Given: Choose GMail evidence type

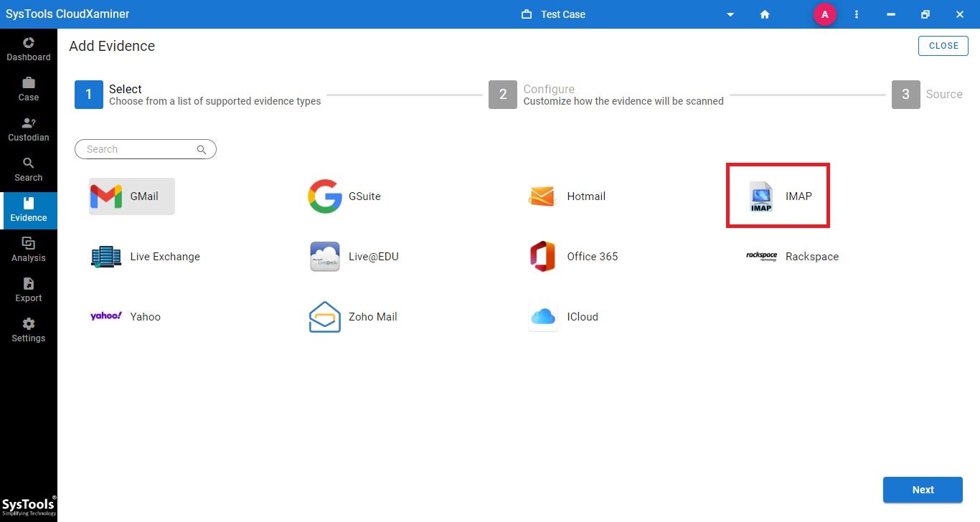Looking at the screenshot, I should pyautogui.click(x=132, y=196).
